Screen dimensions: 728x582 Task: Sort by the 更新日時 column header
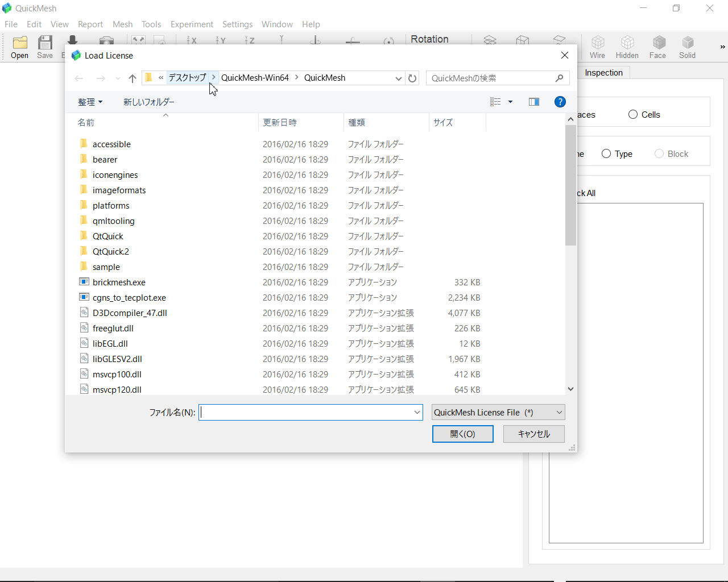[301, 122]
